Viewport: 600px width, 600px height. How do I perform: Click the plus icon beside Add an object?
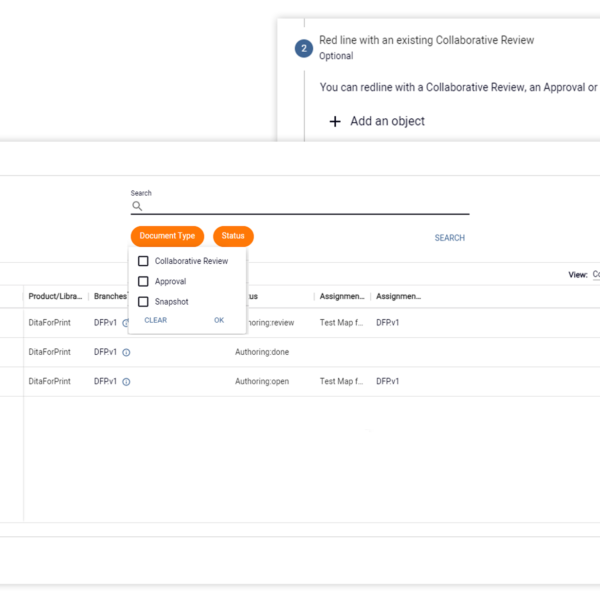(x=335, y=121)
